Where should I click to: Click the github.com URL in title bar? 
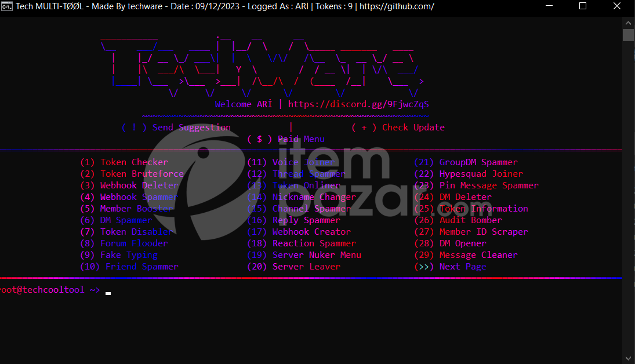397,6
